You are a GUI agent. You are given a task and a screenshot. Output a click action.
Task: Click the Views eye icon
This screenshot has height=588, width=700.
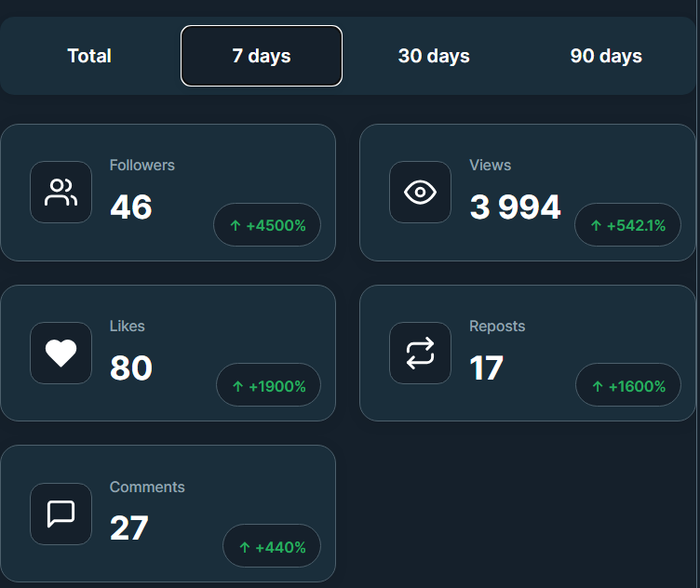point(420,193)
